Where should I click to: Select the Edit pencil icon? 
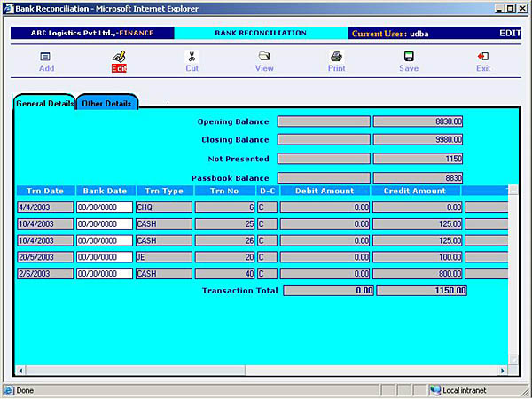(119, 57)
